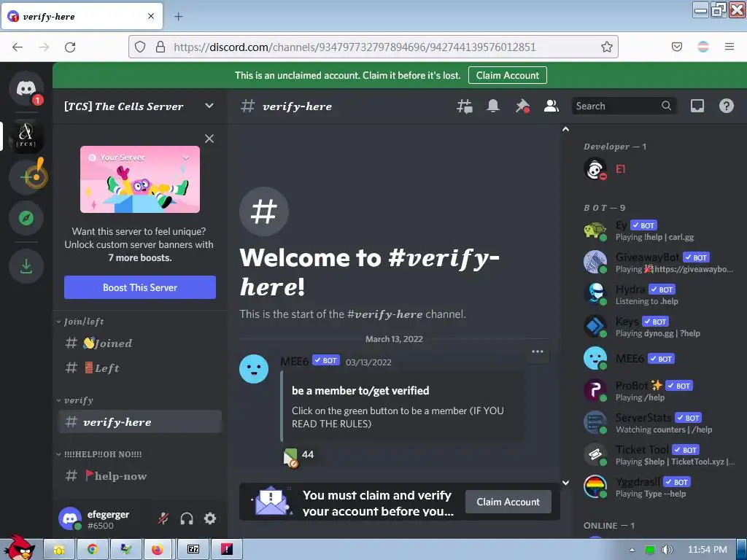Screen dimensions: 747x560
Task: Show hidden system tray icons arrow
Action: [632, 550]
